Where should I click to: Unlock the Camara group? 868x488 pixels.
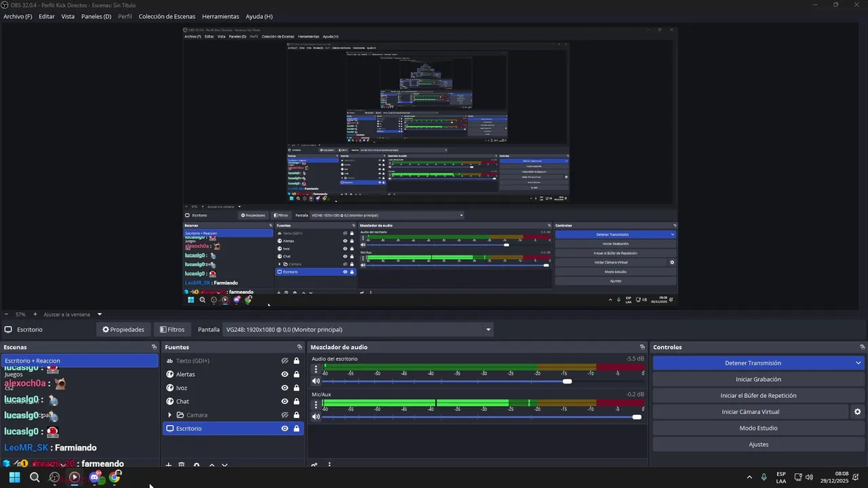[x=296, y=415]
